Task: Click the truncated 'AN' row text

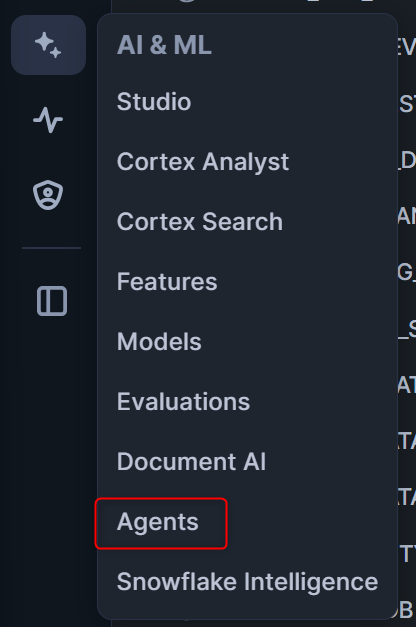Action: pos(407,216)
